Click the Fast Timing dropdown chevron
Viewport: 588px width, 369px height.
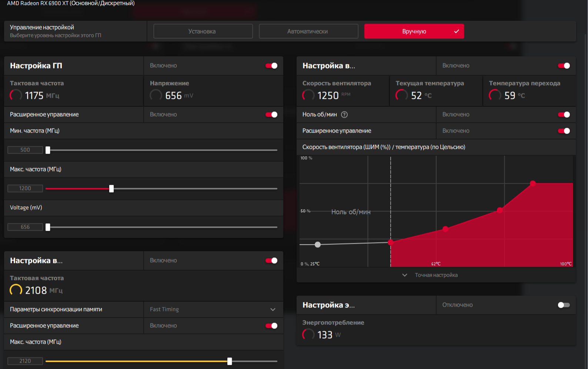coord(273,309)
